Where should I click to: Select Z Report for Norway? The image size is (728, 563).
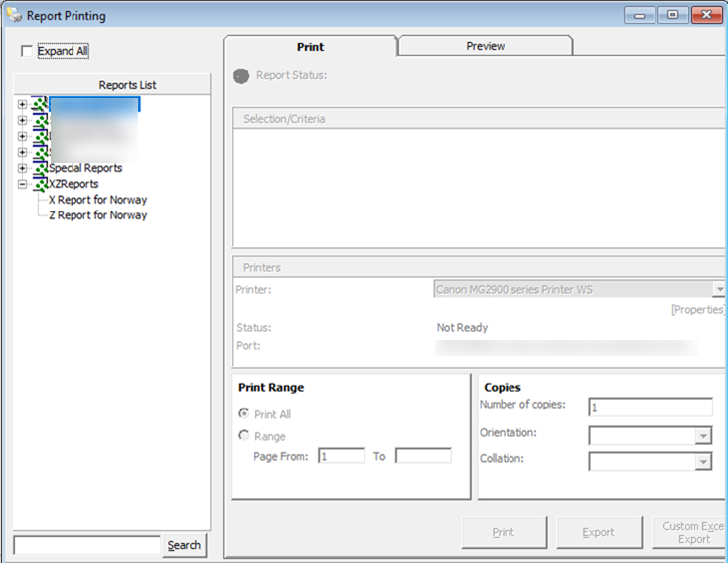click(98, 215)
